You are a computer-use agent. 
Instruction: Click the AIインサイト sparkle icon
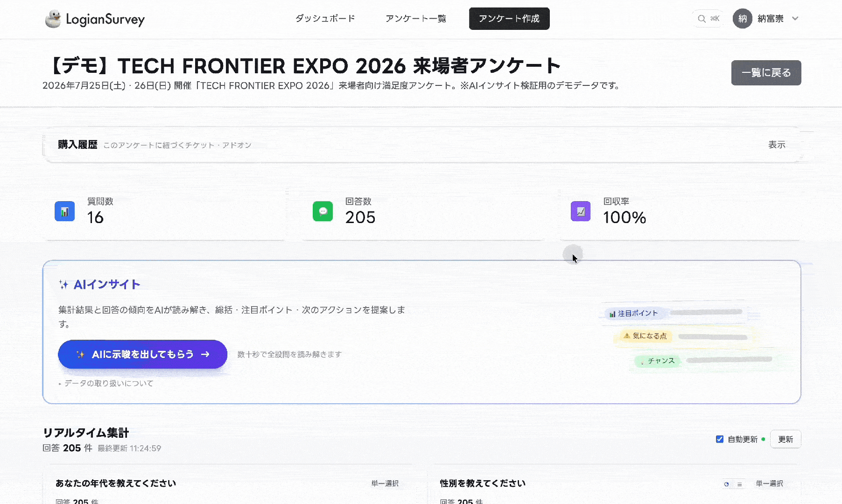click(x=64, y=285)
